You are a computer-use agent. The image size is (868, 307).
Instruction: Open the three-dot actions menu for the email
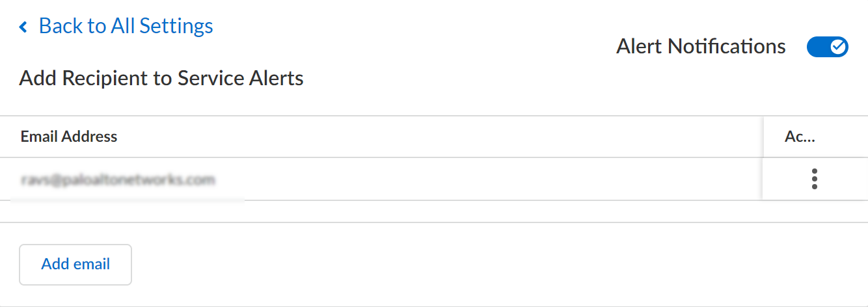click(x=814, y=179)
